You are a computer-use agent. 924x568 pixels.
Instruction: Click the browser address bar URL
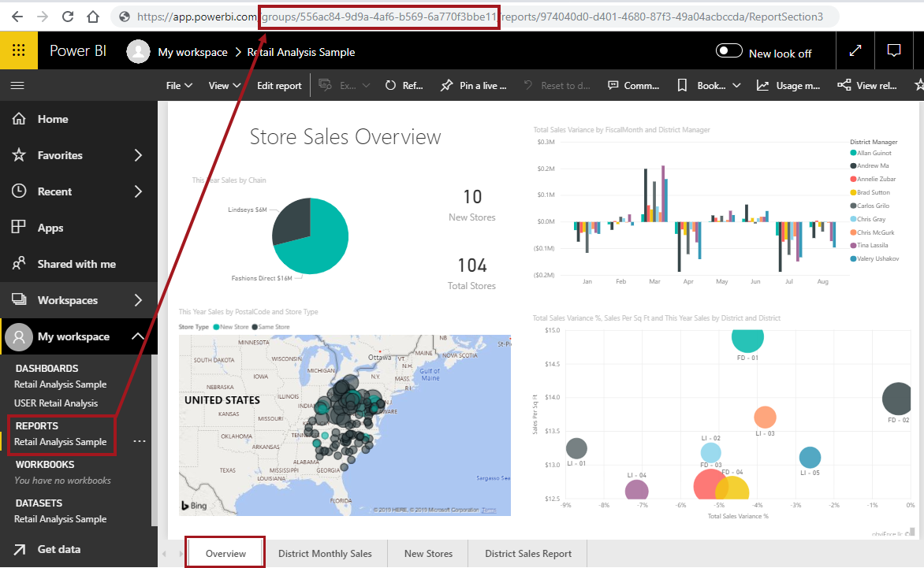[x=473, y=17]
